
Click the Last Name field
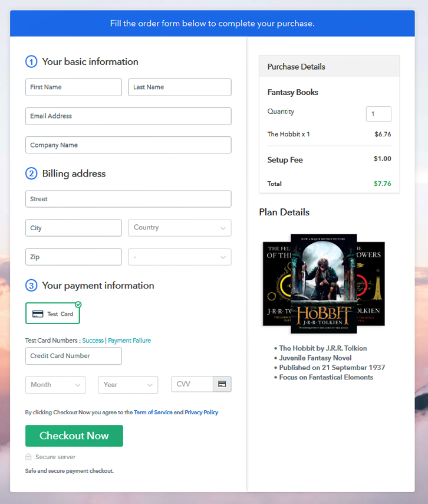coord(179,87)
